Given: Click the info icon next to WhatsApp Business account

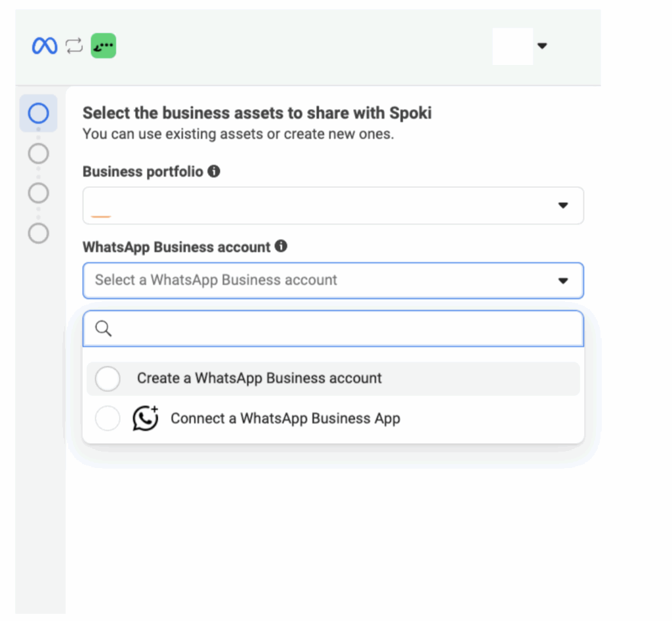Looking at the screenshot, I should [x=281, y=246].
